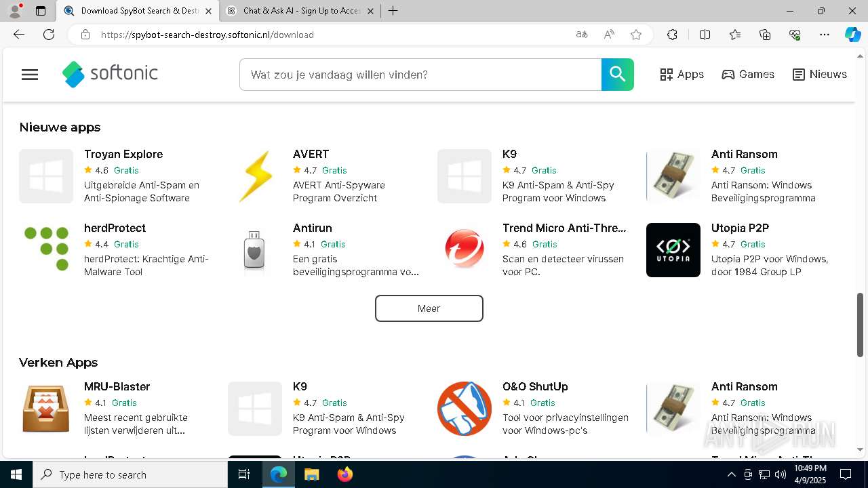Open the O&O ShutUp megaphone icon
The width and height of the screenshot is (868, 488).
[465, 409]
